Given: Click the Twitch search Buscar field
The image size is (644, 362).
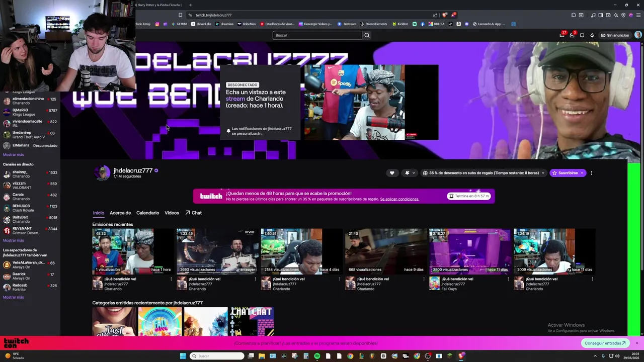Looking at the screenshot, I should click(x=317, y=35).
